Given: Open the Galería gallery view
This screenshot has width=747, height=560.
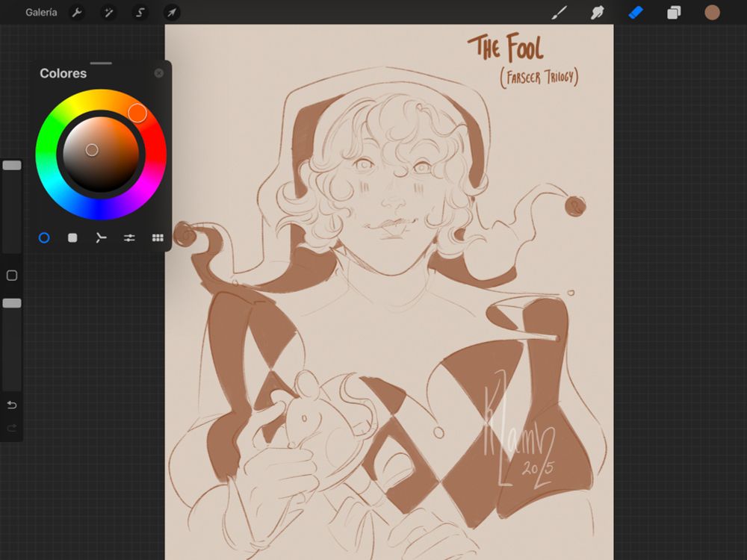Looking at the screenshot, I should click(41, 13).
